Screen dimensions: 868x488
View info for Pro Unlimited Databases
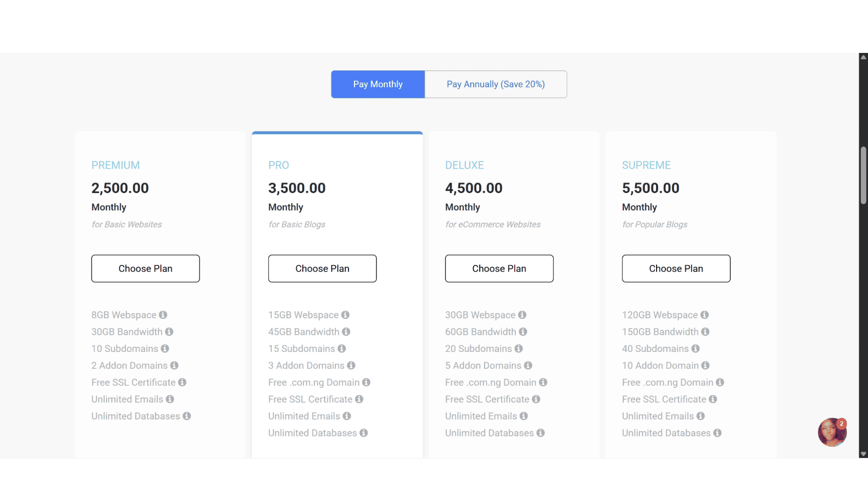tap(363, 433)
